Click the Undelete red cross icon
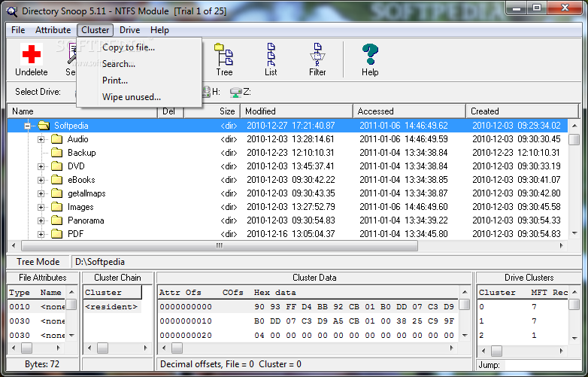 point(32,54)
